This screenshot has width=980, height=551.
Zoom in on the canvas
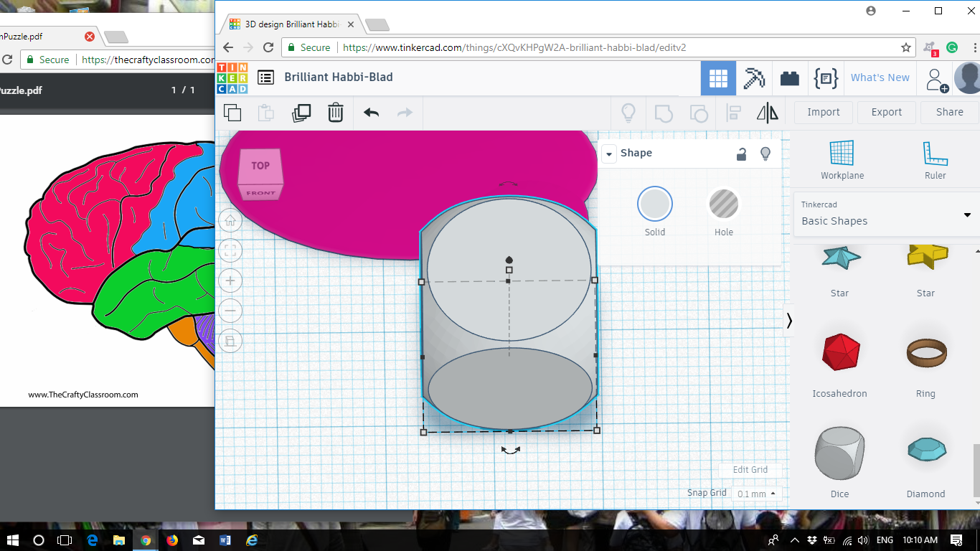pos(230,281)
